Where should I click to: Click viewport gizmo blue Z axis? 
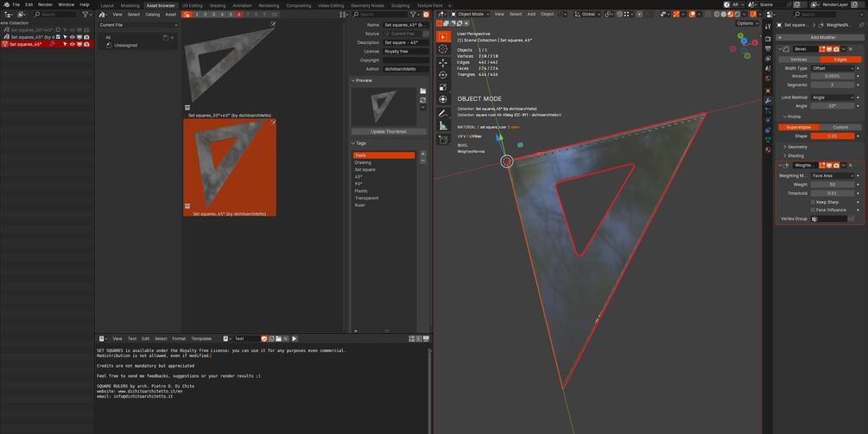(x=744, y=41)
